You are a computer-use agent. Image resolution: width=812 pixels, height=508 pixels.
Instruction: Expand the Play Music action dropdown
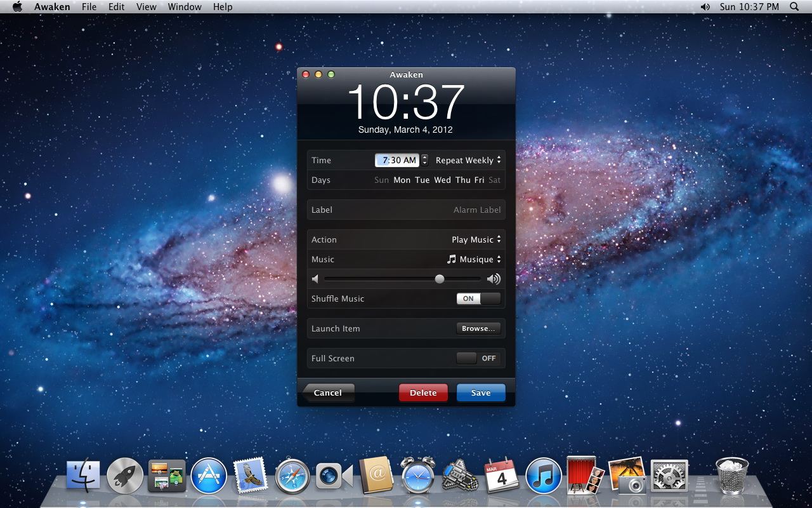[x=476, y=239]
